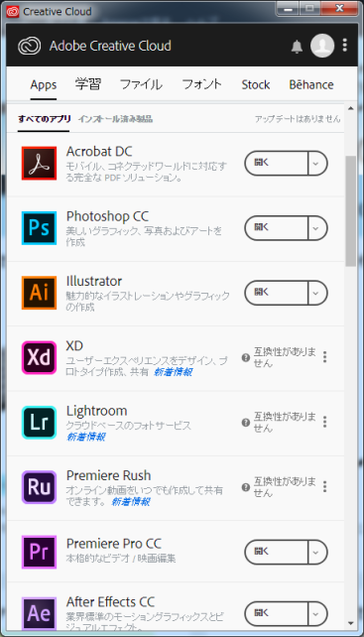Click the Lightroom app icon

[x=39, y=423]
